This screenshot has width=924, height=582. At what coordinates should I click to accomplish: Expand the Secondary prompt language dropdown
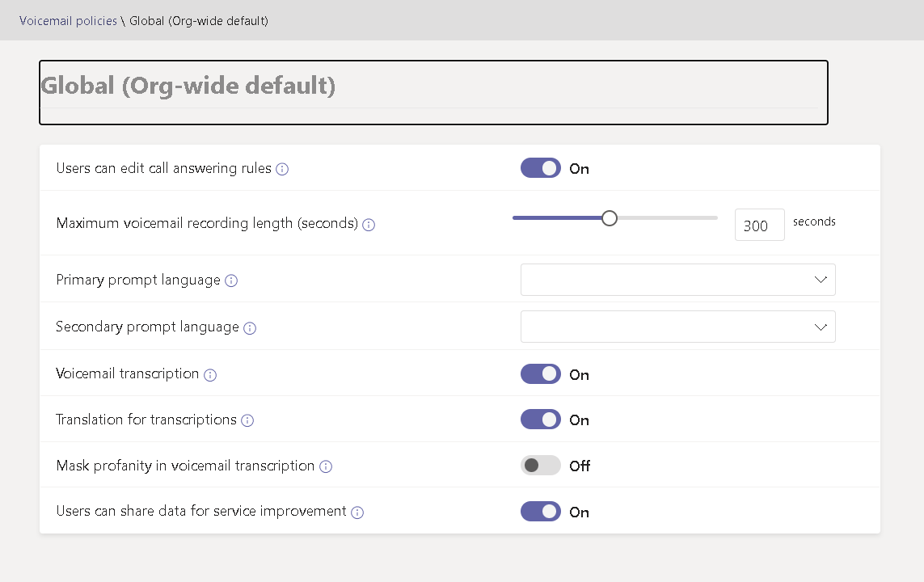click(677, 327)
